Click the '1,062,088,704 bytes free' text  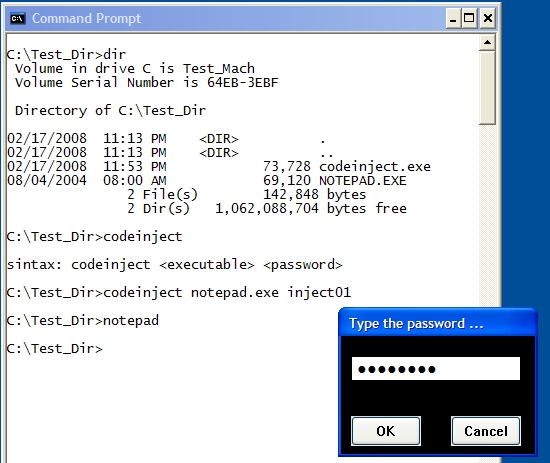(311, 209)
